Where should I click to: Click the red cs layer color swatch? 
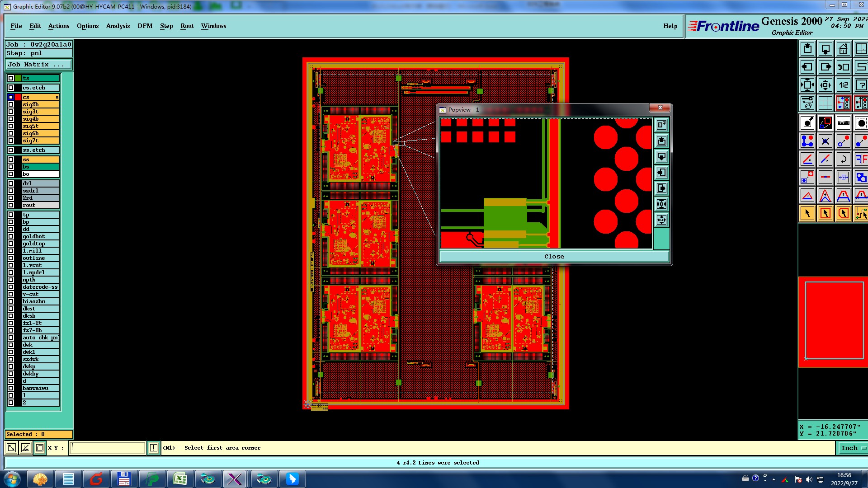(x=18, y=97)
